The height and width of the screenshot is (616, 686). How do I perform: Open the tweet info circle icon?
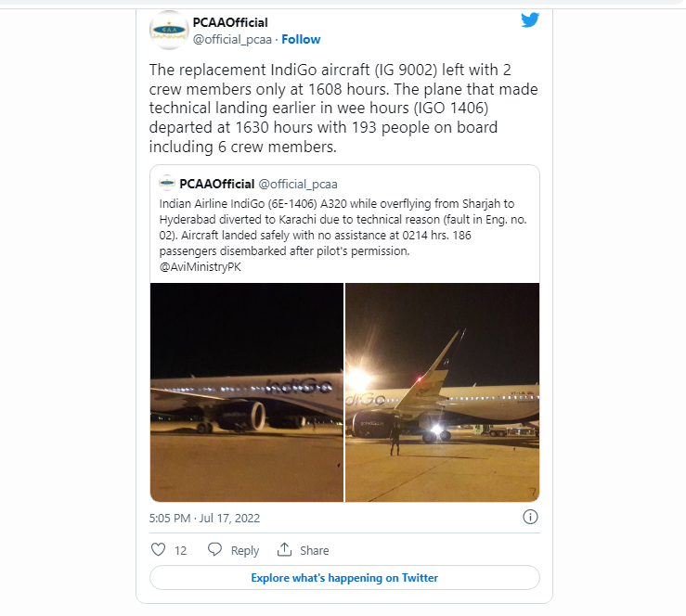tap(531, 517)
